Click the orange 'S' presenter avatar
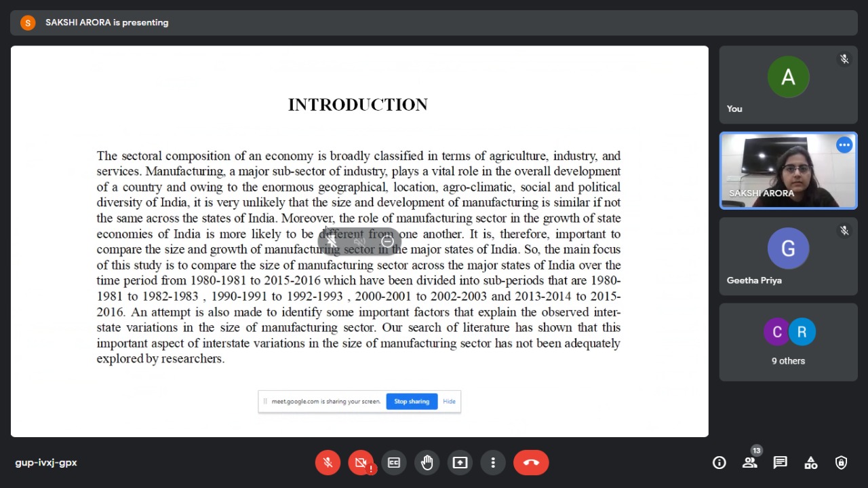The image size is (868, 488). coord(28,22)
